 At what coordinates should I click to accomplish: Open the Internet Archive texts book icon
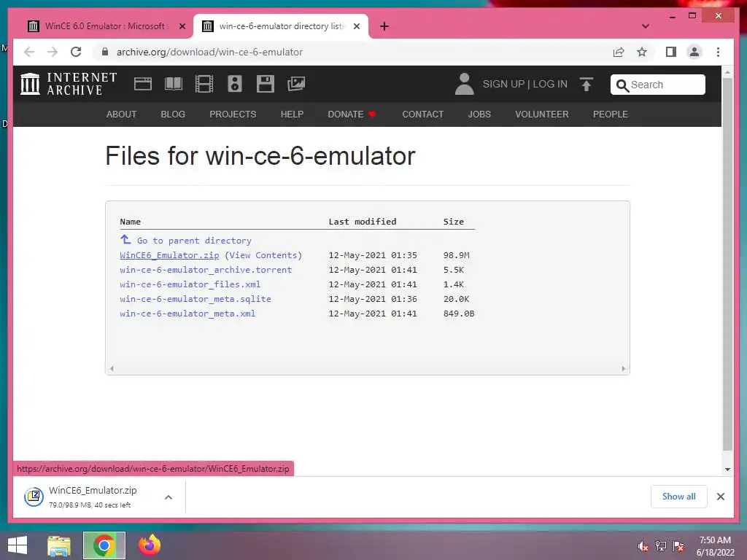point(174,85)
